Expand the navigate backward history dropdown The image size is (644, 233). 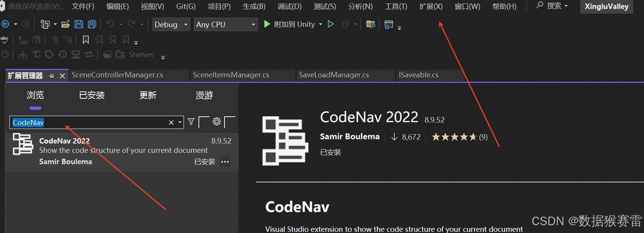(16, 25)
